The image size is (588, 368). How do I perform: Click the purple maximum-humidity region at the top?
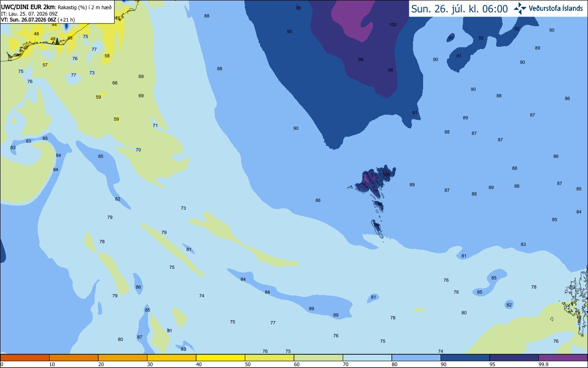352,18
